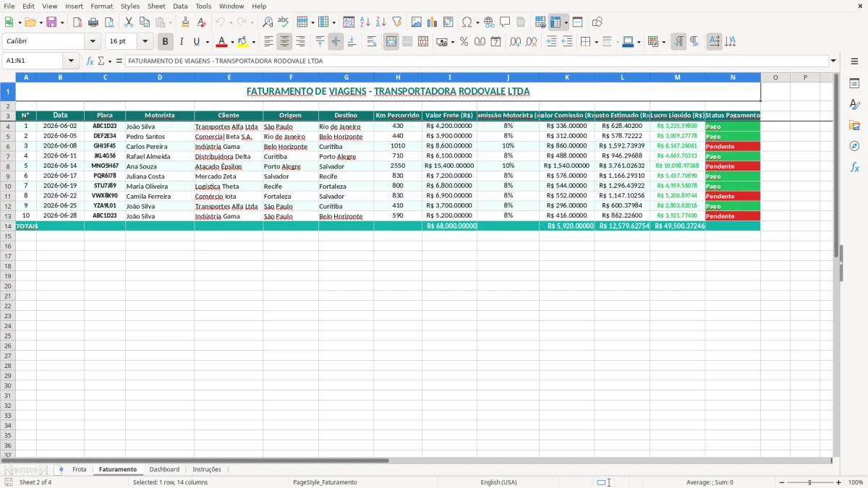Click Sort Descending icon
The width and height of the screenshot is (868, 488).
click(x=380, y=22)
